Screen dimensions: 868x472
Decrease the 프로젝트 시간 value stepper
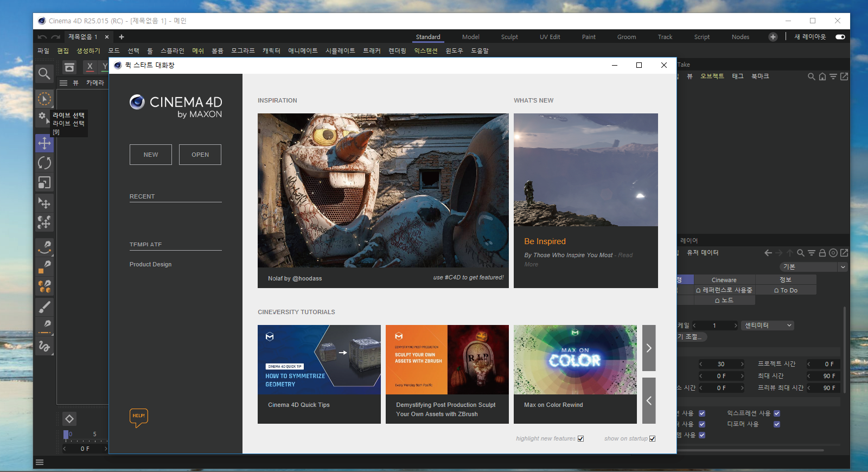coord(809,364)
